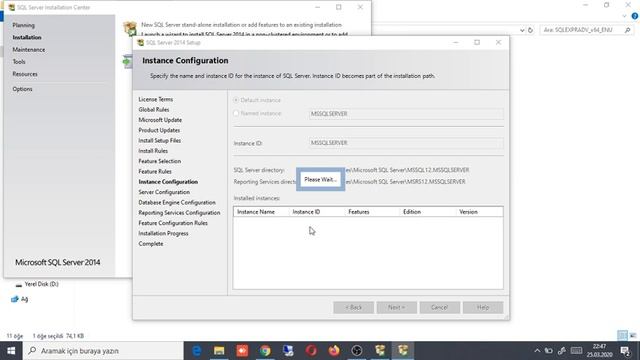This screenshot has height=360, width=640.
Task: Expand the Explorer ribbon chevron
Action: [624, 16]
